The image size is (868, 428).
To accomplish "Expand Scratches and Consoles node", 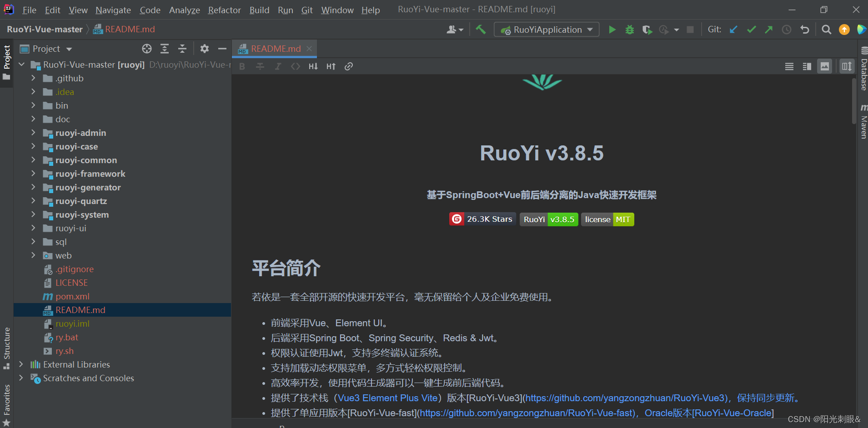I will [21, 378].
